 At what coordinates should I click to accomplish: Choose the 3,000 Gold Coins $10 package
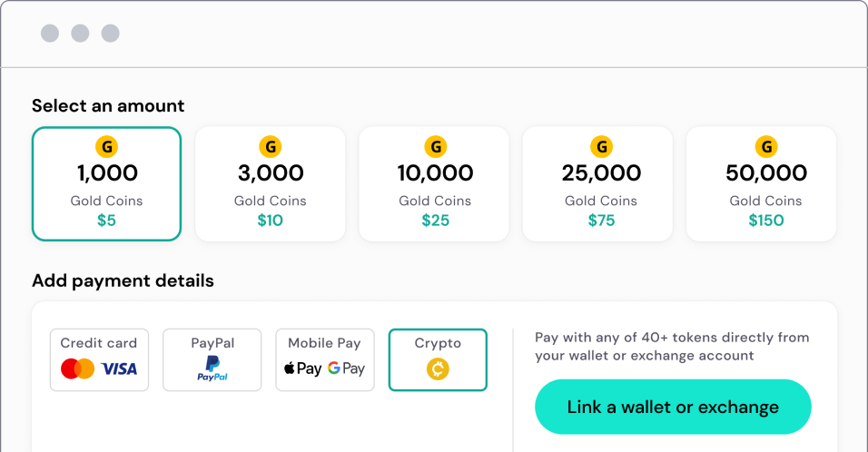pyautogui.click(x=271, y=183)
